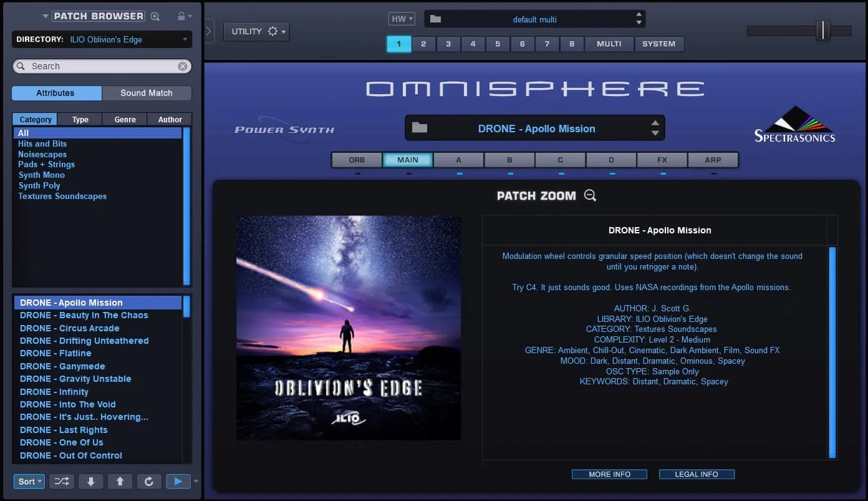Switch the HW mode toggle

(401, 18)
